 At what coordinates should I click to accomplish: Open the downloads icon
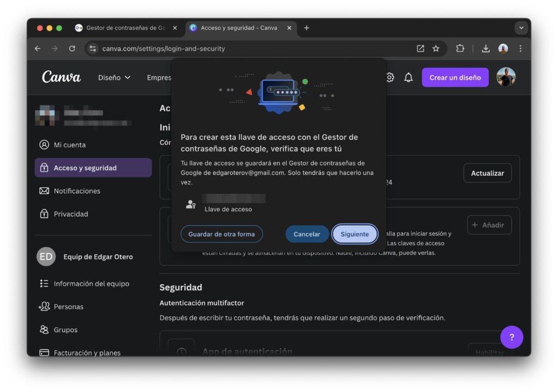click(x=486, y=48)
